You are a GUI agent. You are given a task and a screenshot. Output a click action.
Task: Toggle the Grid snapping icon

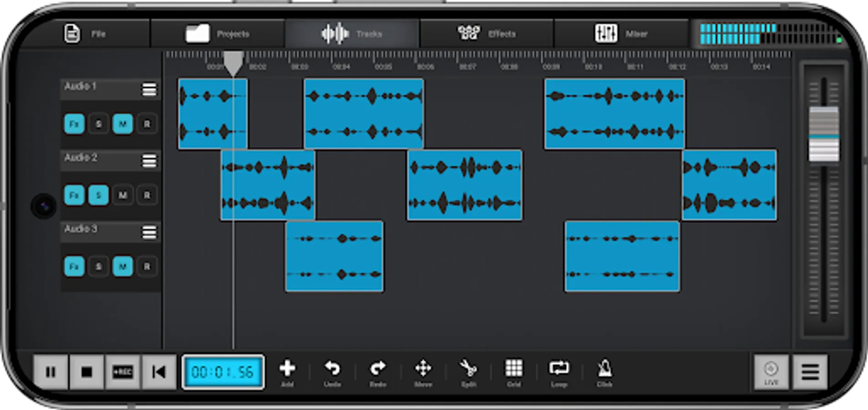tap(514, 369)
